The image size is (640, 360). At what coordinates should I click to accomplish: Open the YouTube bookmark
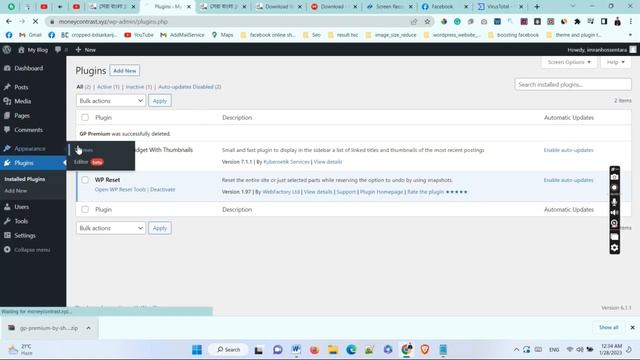click(139, 35)
